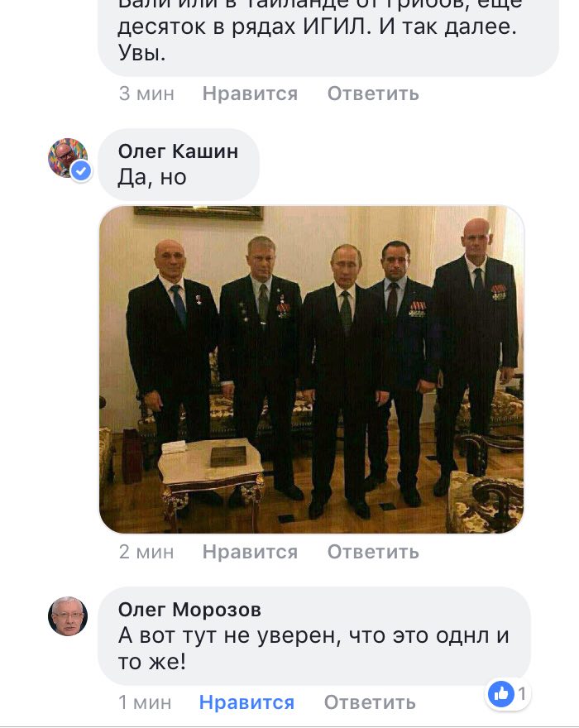Open the attached group photo of five men

click(x=312, y=370)
